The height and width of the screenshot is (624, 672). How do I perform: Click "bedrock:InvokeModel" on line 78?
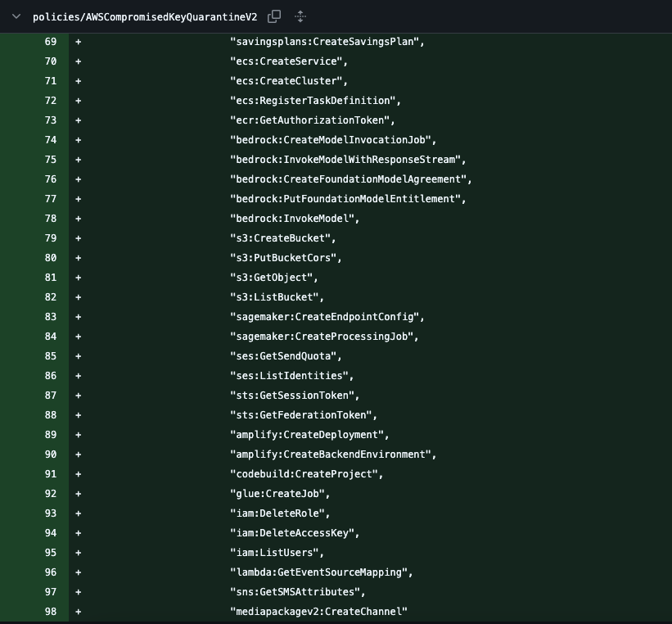coord(295,219)
